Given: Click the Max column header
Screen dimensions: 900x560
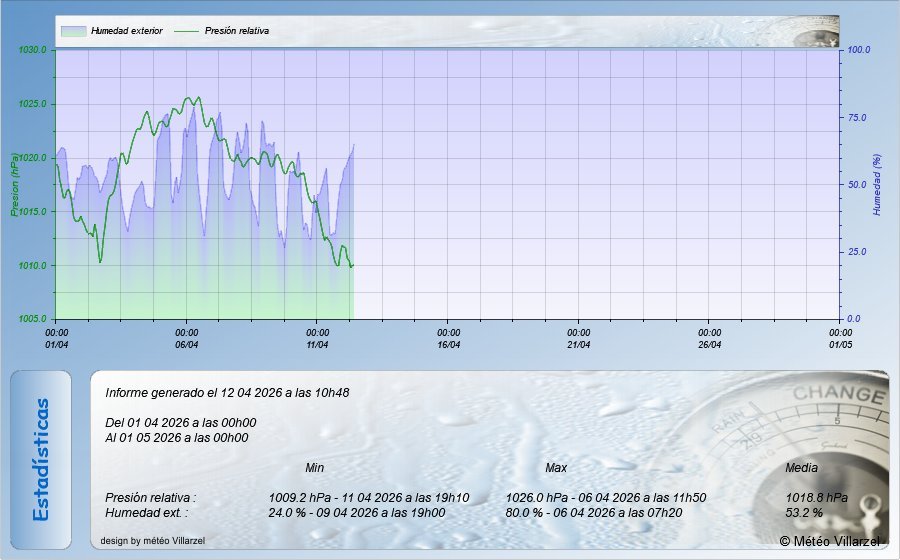Looking at the screenshot, I should (556, 468).
